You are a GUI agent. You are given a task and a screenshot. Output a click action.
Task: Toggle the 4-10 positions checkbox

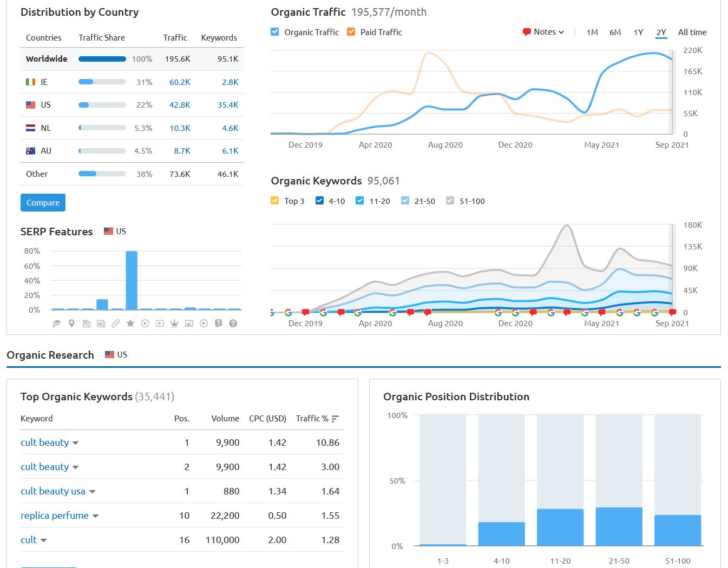pyautogui.click(x=319, y=201)
